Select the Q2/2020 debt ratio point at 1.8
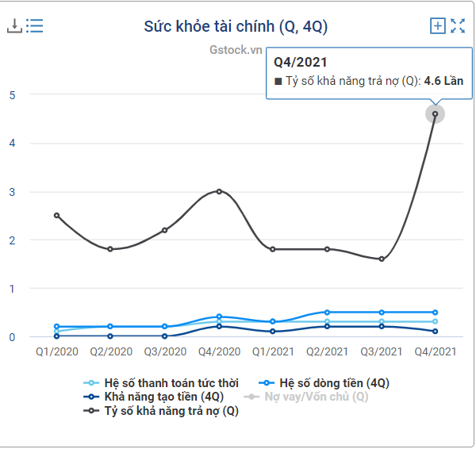 [x=110, y=249]
